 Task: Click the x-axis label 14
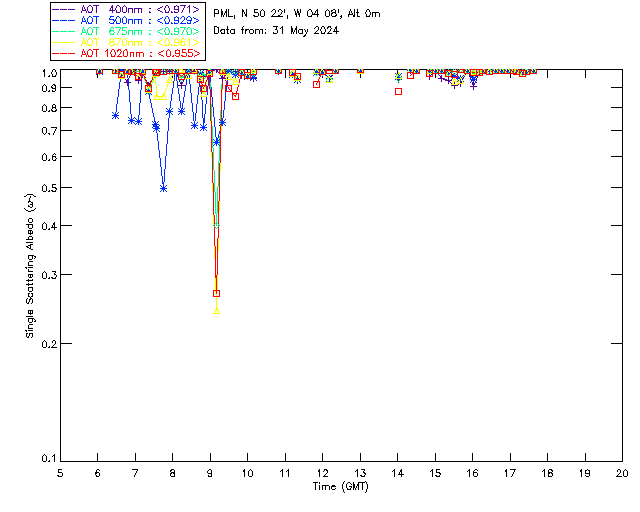click(x=398, y=473)
